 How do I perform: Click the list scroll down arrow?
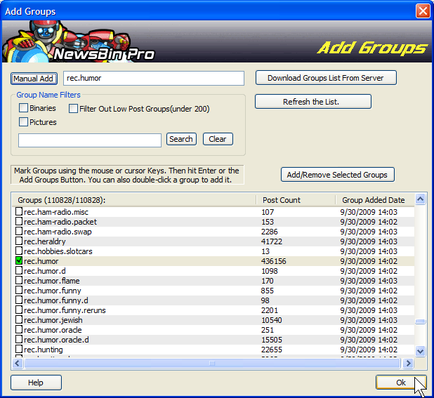click(420, 351)
